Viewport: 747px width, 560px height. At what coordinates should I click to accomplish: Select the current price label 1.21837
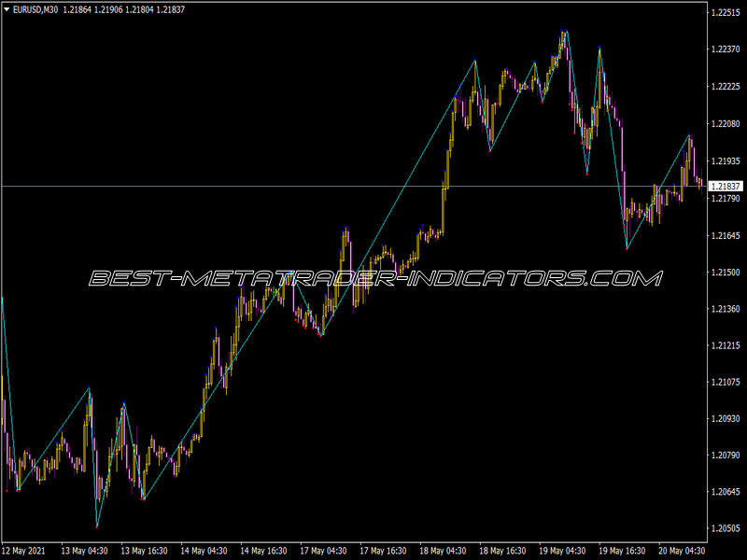tap(726, 186)
